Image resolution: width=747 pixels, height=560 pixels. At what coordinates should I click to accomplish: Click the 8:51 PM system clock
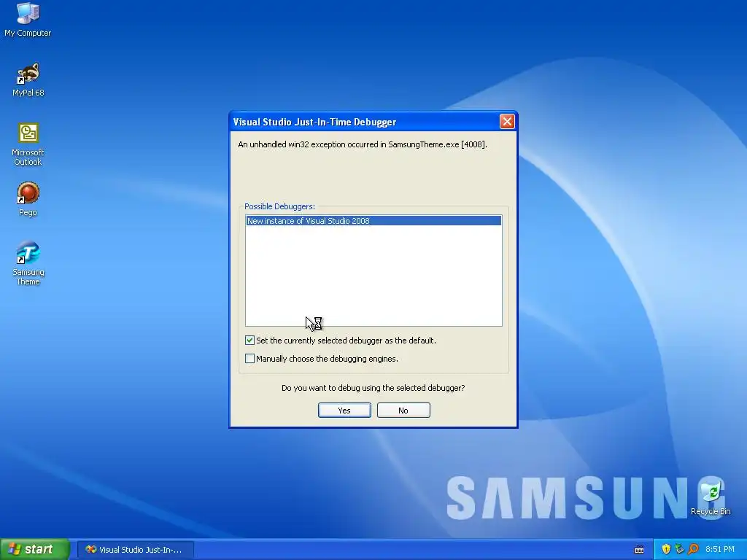(x=720, y=549)
